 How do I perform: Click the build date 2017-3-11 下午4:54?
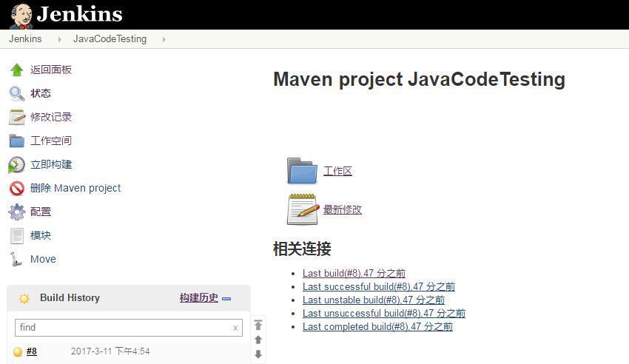(110, 351)
